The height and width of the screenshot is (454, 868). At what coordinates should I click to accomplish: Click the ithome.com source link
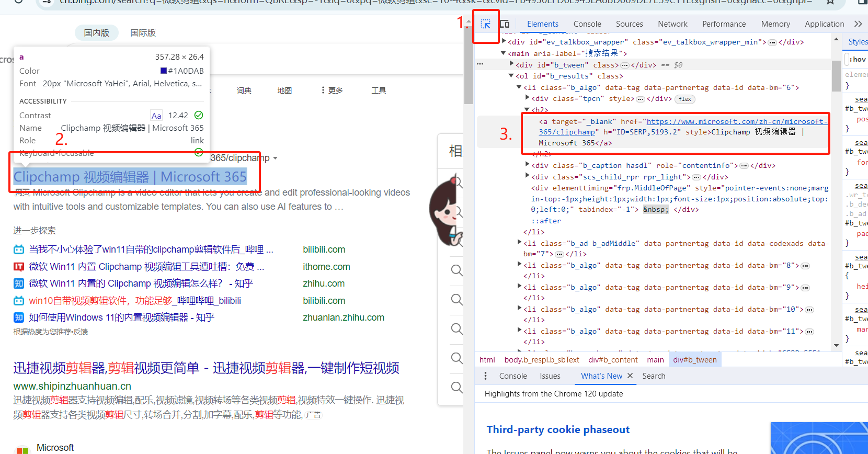click(326, 267)
